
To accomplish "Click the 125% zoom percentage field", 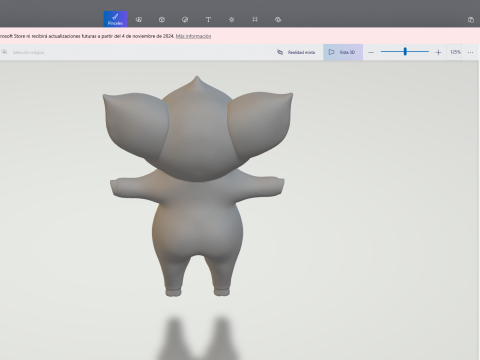I will point(455,52).
